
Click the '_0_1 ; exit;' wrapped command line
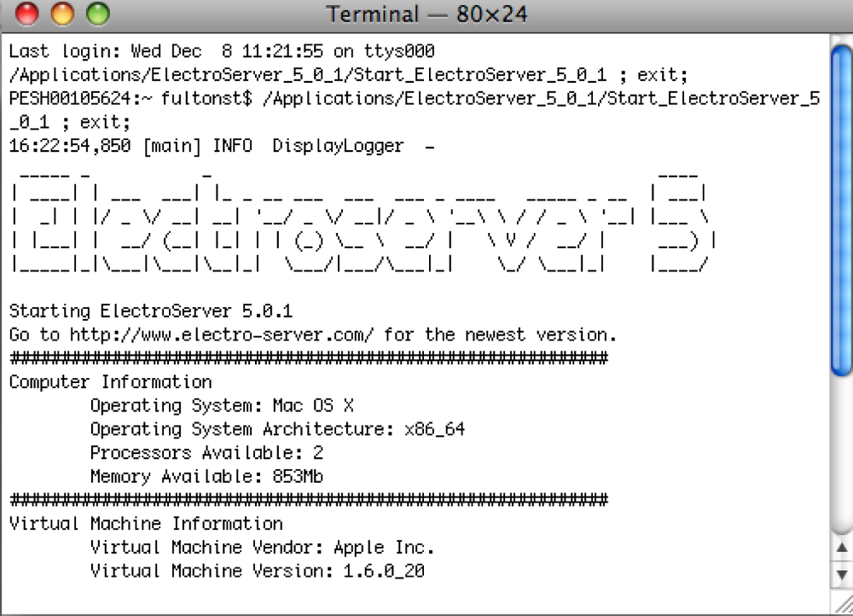tap(70, 122)
